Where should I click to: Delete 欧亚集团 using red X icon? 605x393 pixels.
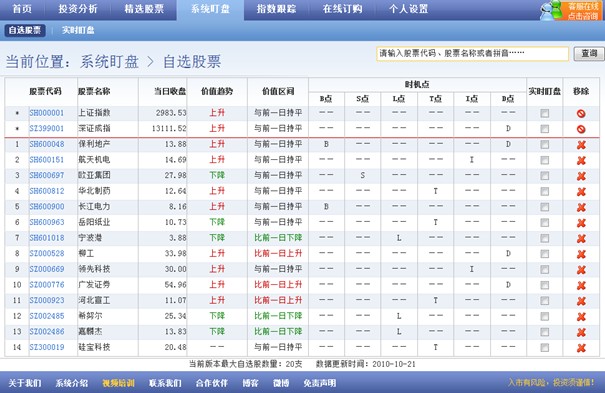[581, 176]
